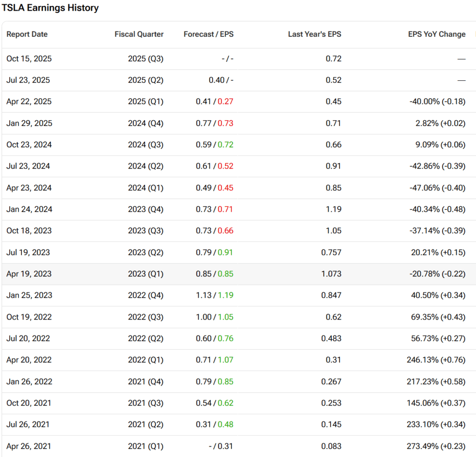Click last year's EPS 0.483 value
The image size is (476, 457).
pyautogui.click(x=331, y=339)
